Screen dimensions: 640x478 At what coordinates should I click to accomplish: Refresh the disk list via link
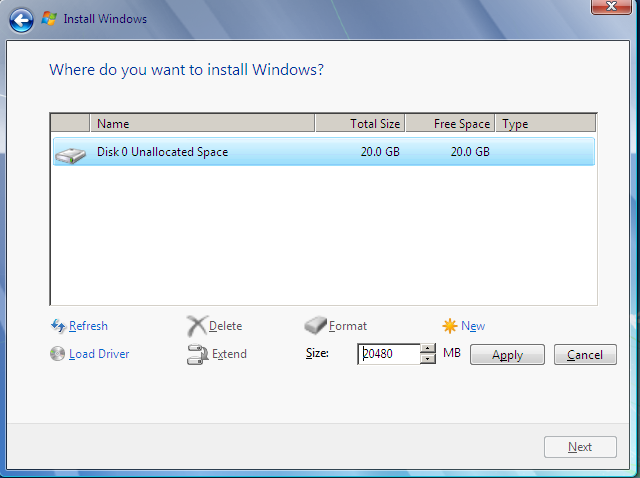[x=88, y=326]
